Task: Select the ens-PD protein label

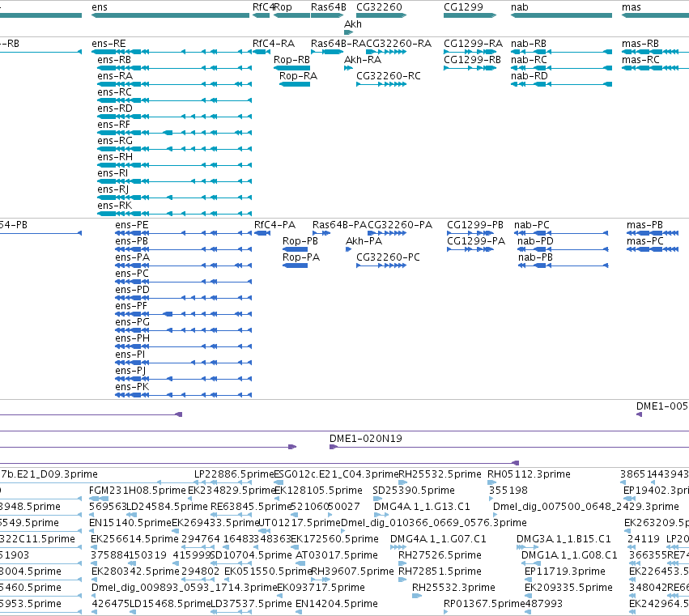Action: (x=132, y=290)
